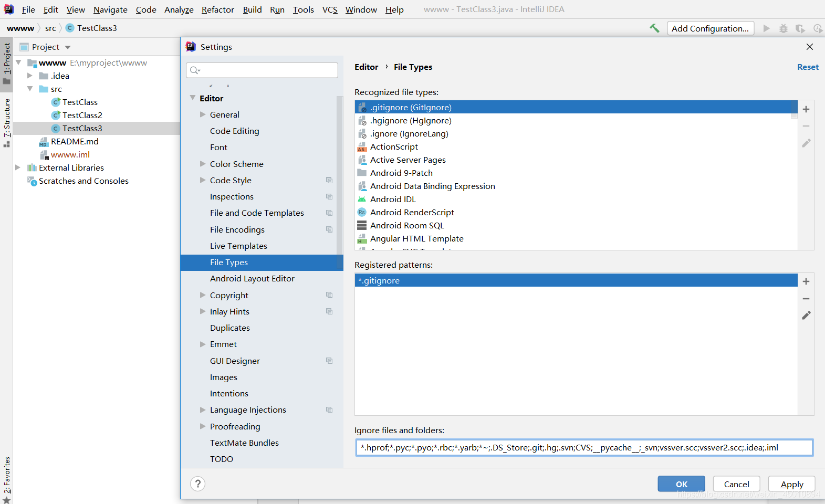Screen dimensions: 825x504
Task: Expand the Emmet settings node
Action: point(203,344)
